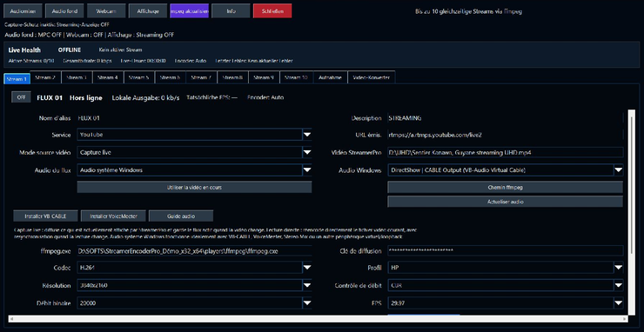This screenshot has height=332, width=644.
Task: Click the Capture-Schutz inaktiv status line
Action: 57,25
